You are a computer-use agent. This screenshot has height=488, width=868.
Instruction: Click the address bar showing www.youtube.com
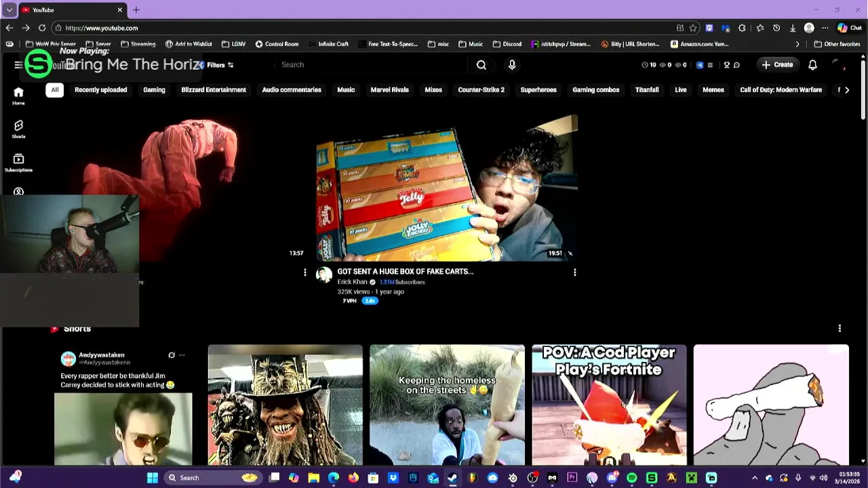(366, 28)
